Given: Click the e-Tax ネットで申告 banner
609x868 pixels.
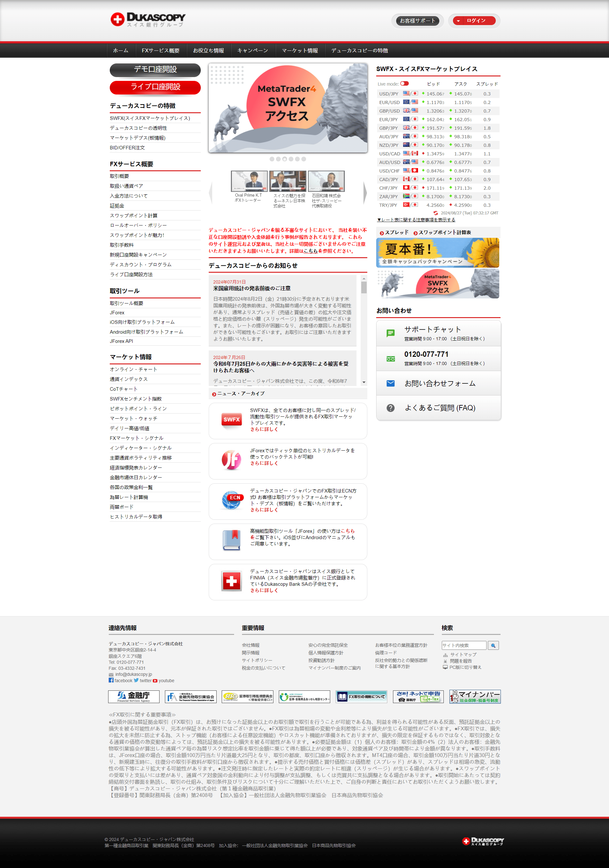Looking at the screenshot, I should pyautogui.click(x=418, y=697).
